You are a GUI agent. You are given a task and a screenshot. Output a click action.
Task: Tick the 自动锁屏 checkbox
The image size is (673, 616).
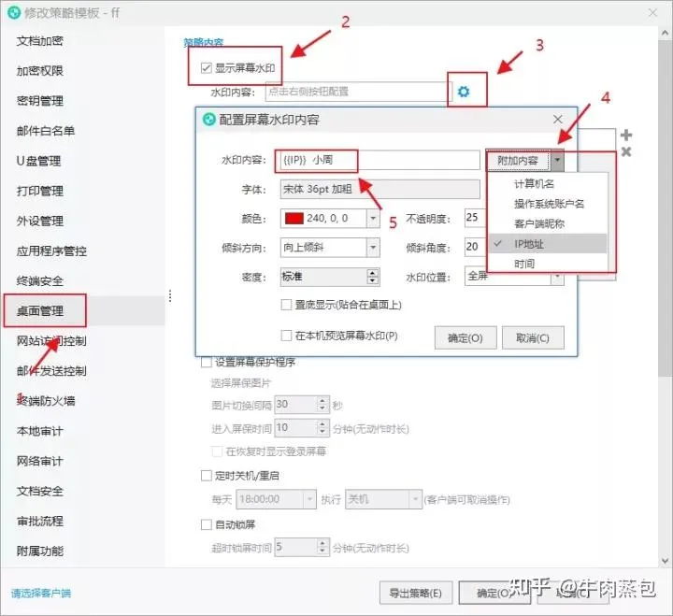pos(207,524)
